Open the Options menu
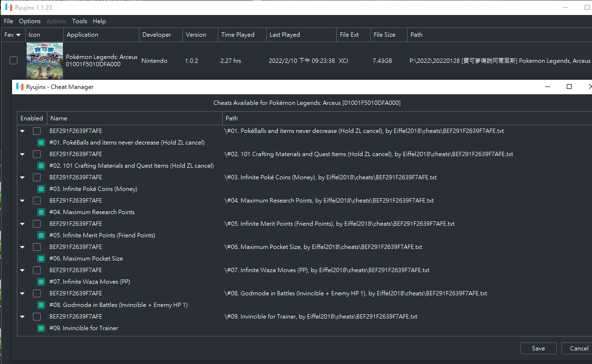The width and height of the screenshot is (592, 364). pos(30,21)
